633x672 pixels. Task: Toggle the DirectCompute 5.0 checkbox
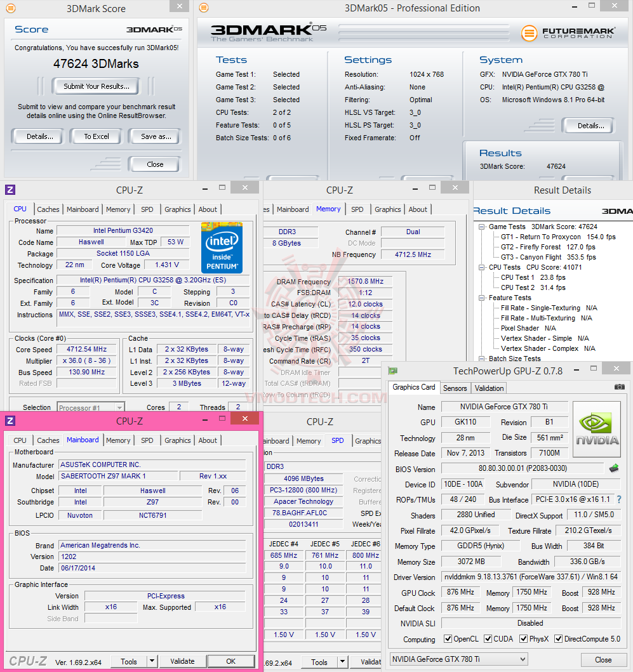click(x=558, y=638)
